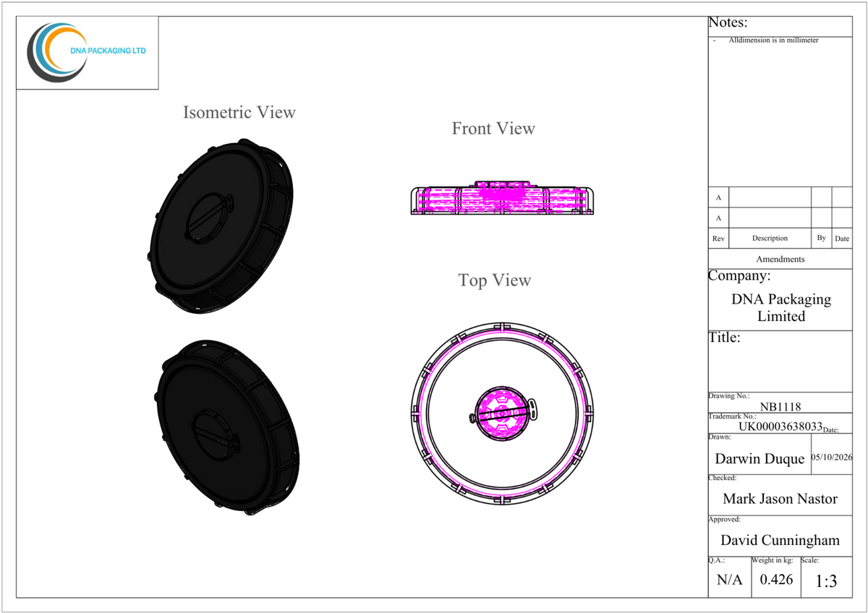Click the "Approved:" field label

pos(725,520)
